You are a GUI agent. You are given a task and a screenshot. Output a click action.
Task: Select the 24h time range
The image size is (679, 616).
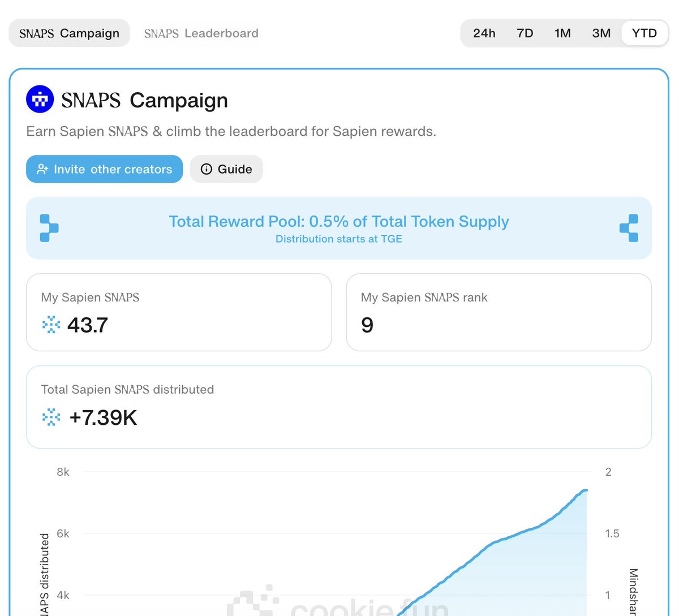click(484, 33)
